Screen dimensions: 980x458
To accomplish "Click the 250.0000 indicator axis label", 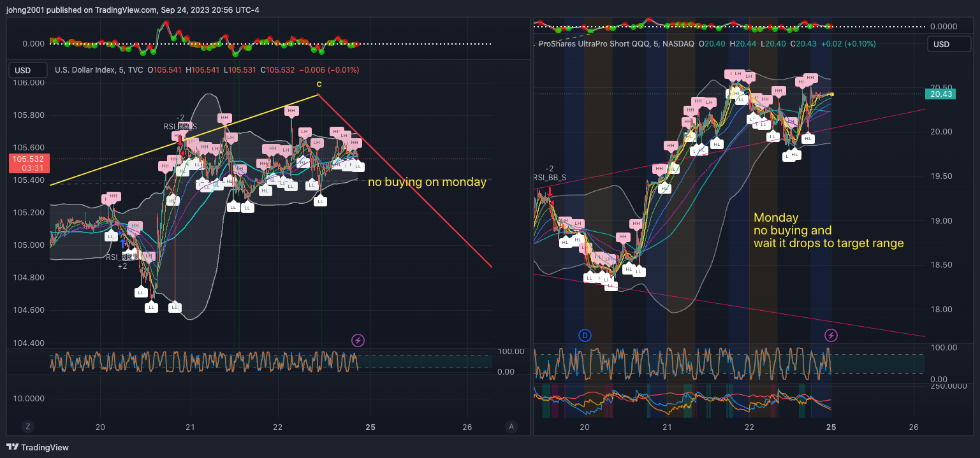I will pyautogui.click(x=948, y=385).
